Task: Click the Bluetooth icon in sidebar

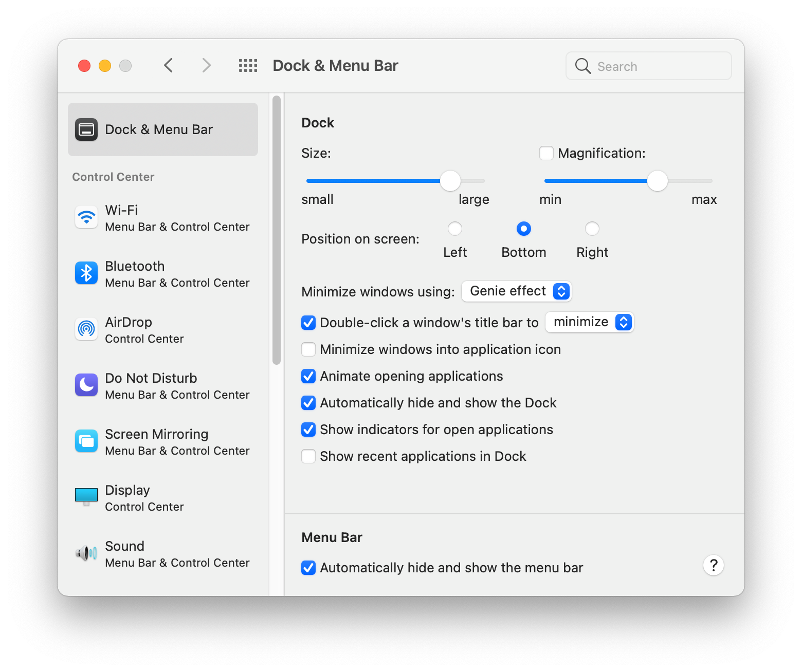Action: pyautogui.click(x=86, y=273)
